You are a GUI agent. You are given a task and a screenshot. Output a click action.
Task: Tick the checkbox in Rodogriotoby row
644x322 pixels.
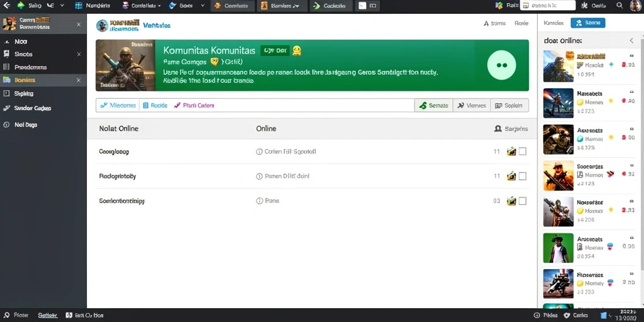[x=523, y=176]
